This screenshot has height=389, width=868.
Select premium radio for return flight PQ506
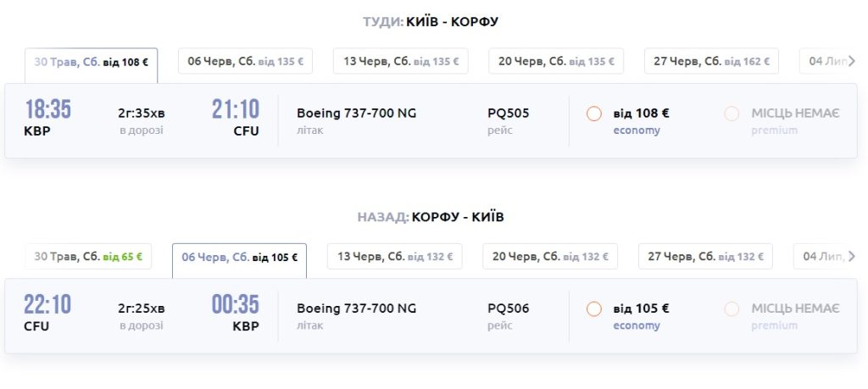[732, 308]
